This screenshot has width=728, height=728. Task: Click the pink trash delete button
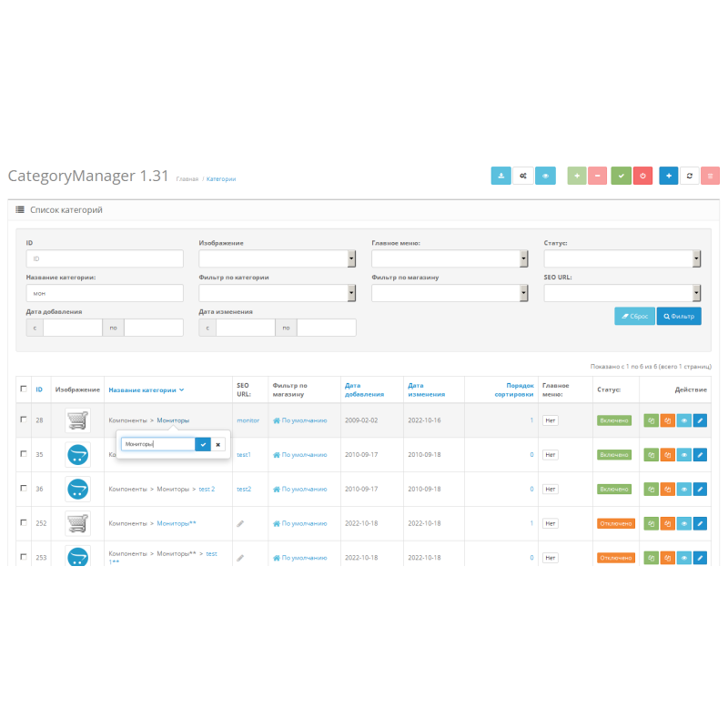pos(711,177)
